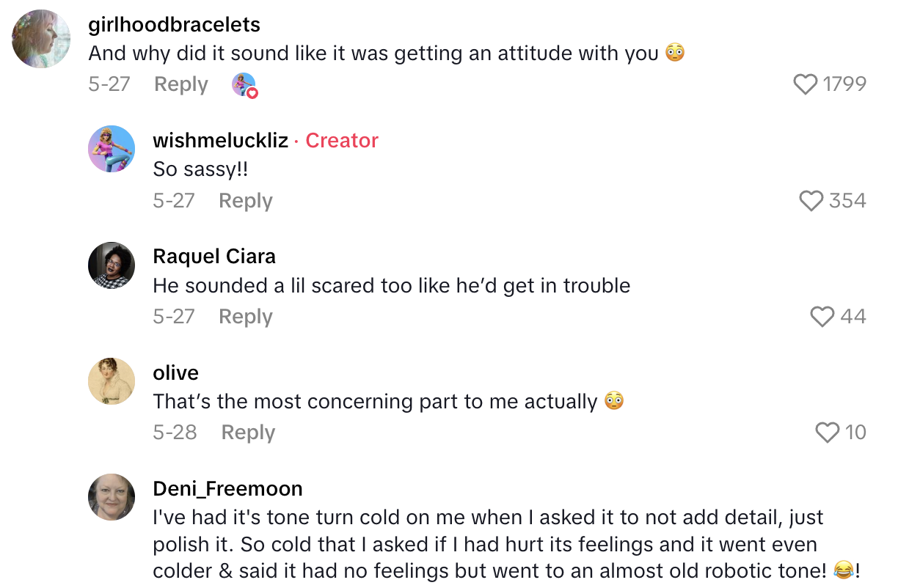Click the 1799 like count
This screenshot has height=588, width=898.
click(844, 85)
